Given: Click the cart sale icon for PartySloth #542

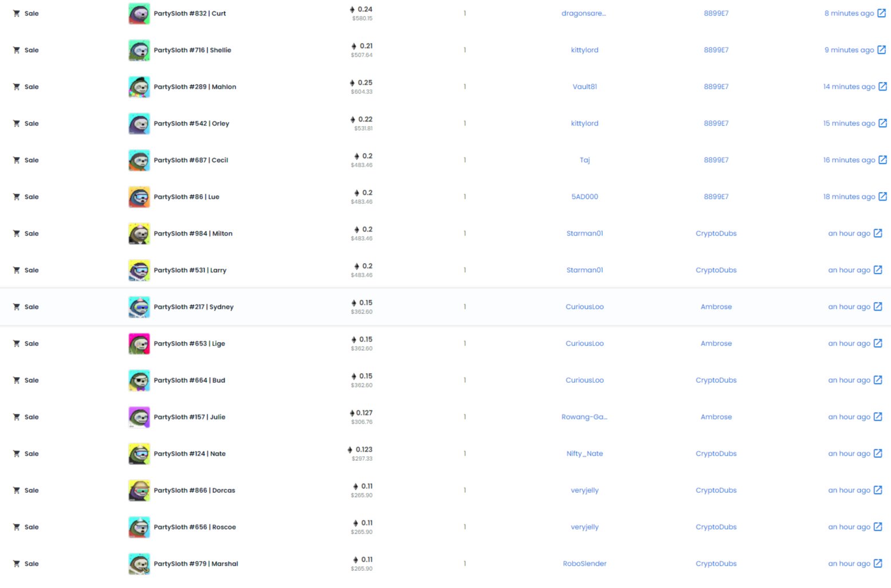Looking at the screenshot, I should point(17,123).
